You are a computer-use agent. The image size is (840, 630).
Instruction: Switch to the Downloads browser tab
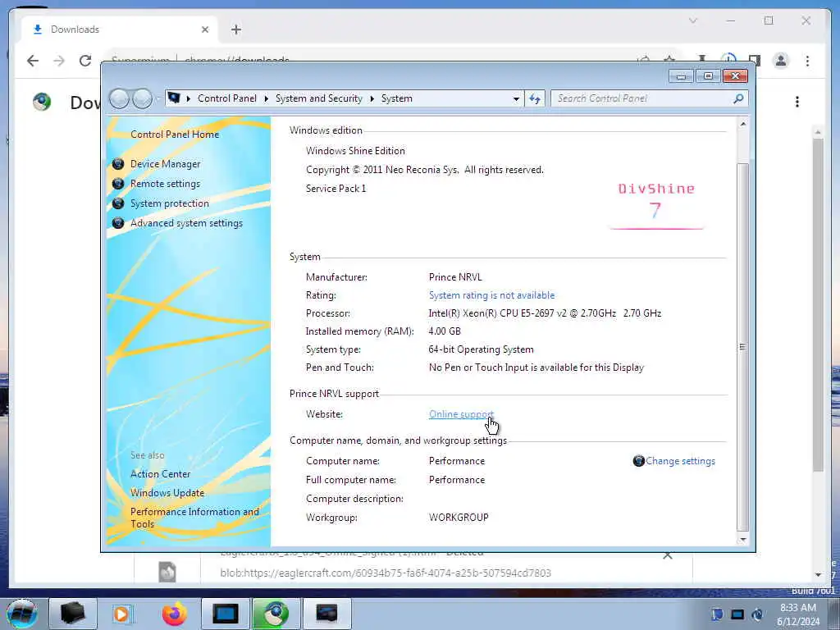(119, 30)
